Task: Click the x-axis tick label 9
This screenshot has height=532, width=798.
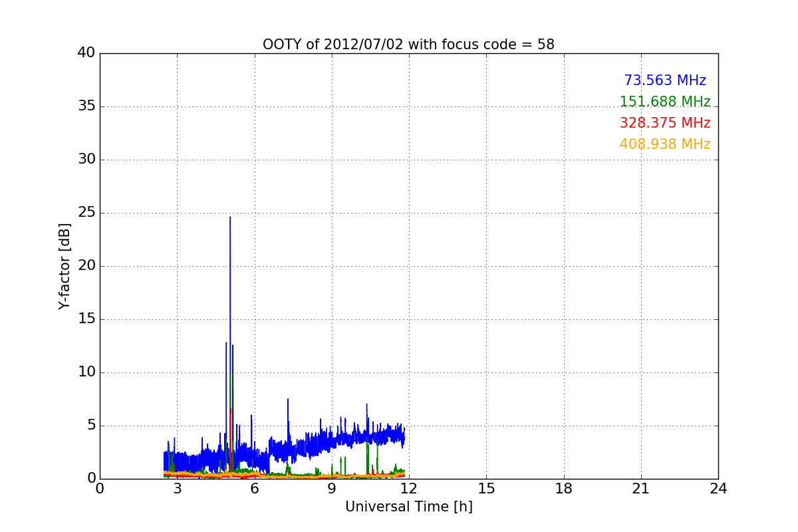Action: click(332, 489)
